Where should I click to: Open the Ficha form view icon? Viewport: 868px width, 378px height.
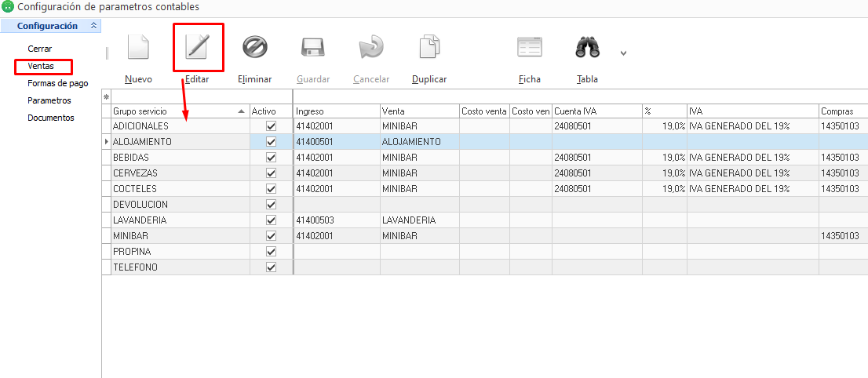pyautogui.click(x=530, y=47)
